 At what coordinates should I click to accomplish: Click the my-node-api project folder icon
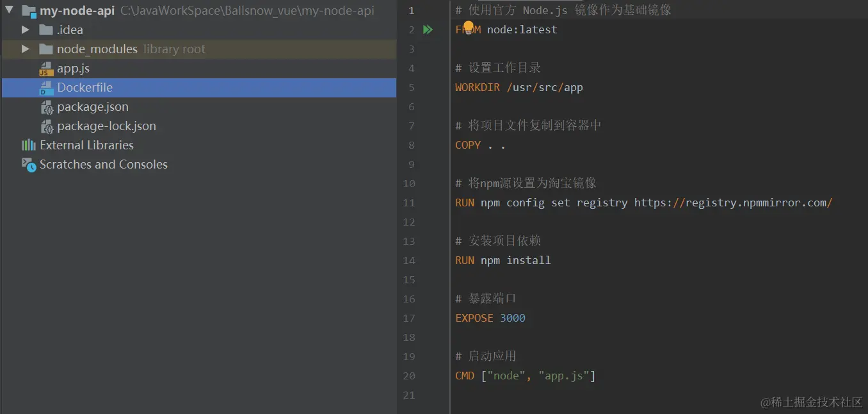point(29,11)
